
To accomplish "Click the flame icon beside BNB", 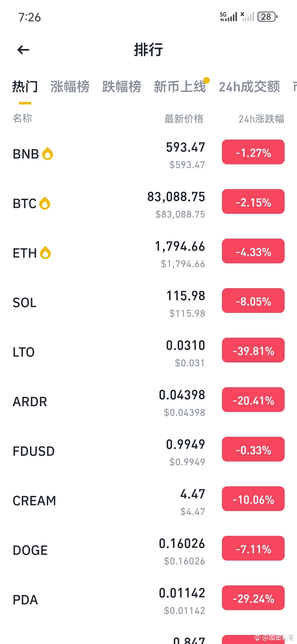I will (x=48, y=154).
